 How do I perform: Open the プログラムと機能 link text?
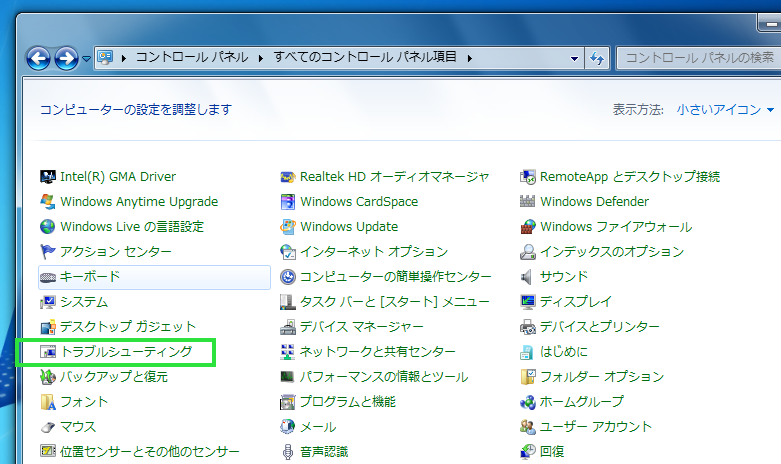point(348,402)
